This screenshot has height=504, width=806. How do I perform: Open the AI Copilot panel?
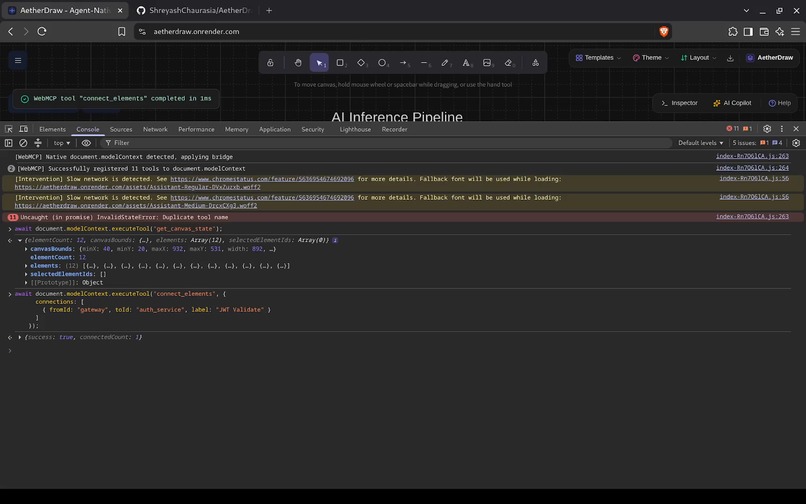[732, 103]
